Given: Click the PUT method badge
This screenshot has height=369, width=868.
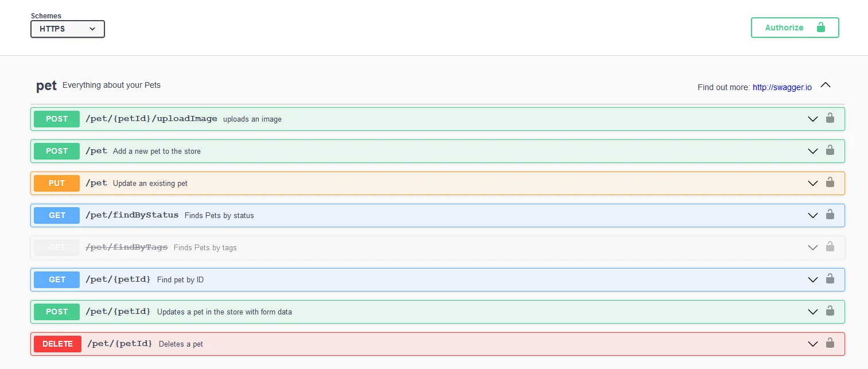Looking at the screenshot, I should 57,183.
